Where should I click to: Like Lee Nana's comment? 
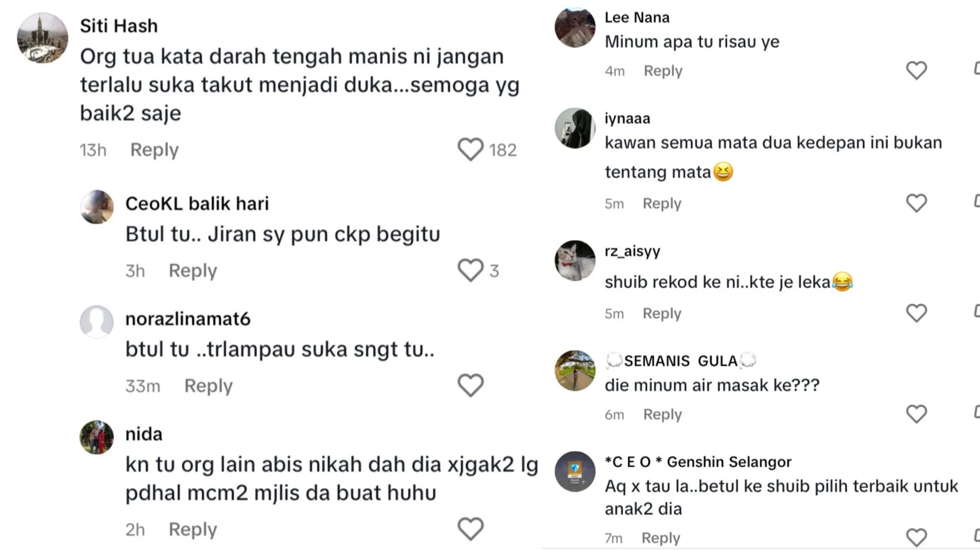[x=916, y=70]
